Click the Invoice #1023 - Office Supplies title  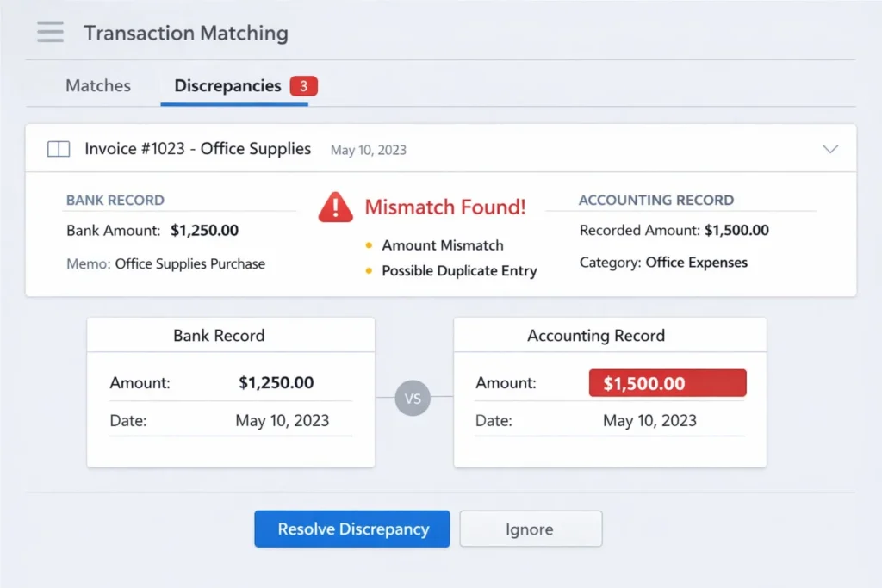[x=197, y=148]
